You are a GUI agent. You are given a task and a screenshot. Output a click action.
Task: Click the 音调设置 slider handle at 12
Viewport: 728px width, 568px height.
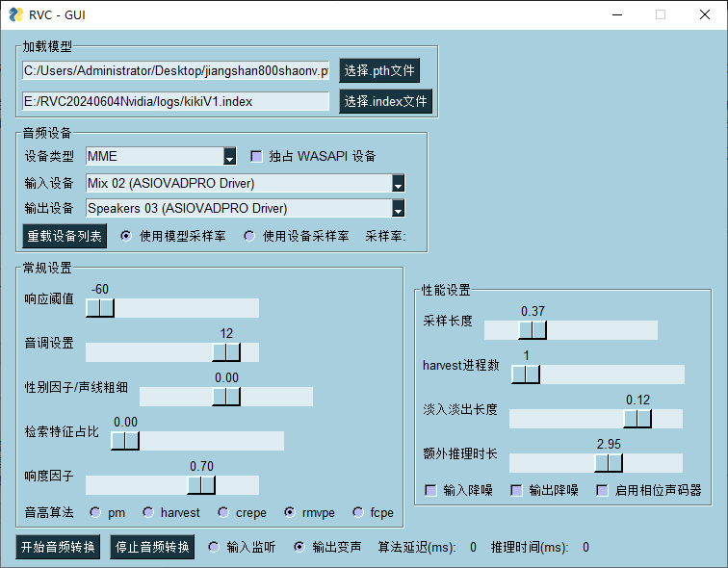point(226,352)
